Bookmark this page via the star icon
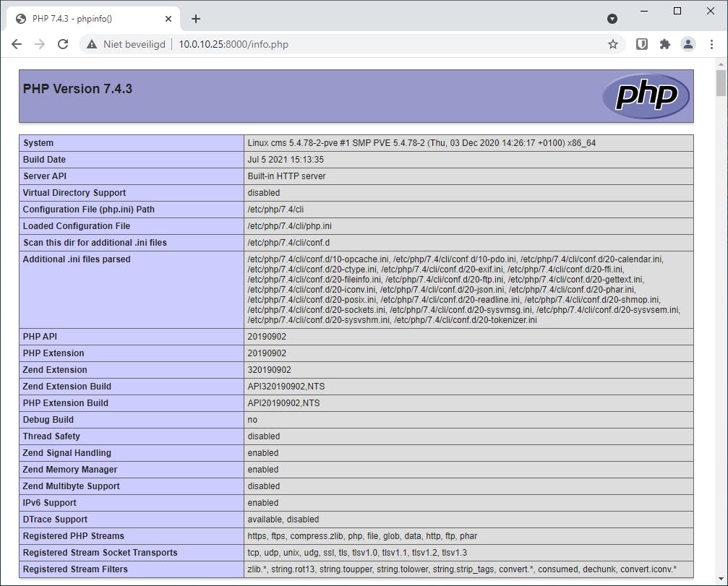The height and width of the screenshot is (586, 728). 612,44
